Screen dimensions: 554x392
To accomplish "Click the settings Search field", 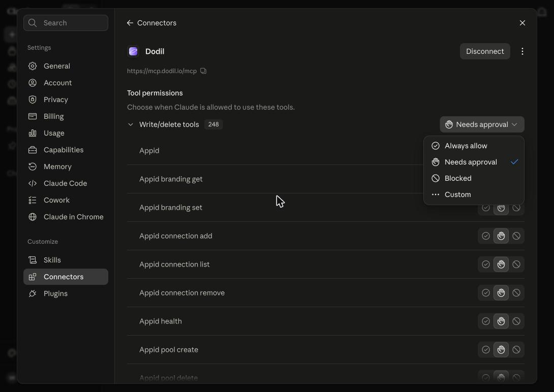I will pyautogui.click(x=66, y=23).
